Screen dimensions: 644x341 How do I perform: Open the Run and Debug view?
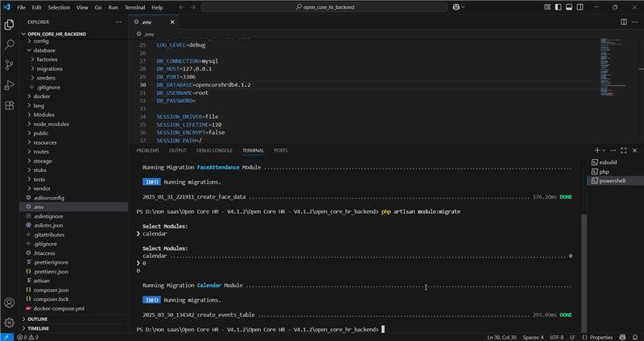tap(9, 85)
